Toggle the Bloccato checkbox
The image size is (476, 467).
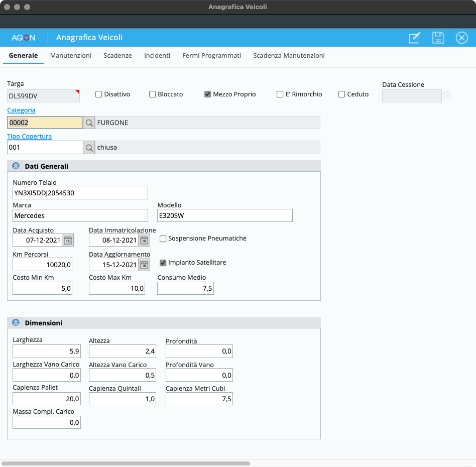click(x=153, y=94)
